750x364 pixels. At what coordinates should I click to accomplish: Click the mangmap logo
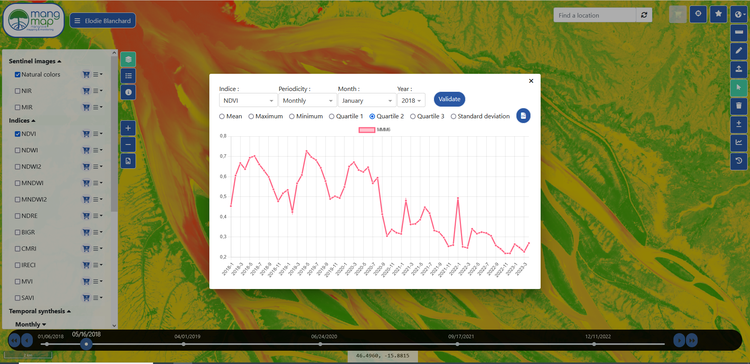(x=33, y=21)
